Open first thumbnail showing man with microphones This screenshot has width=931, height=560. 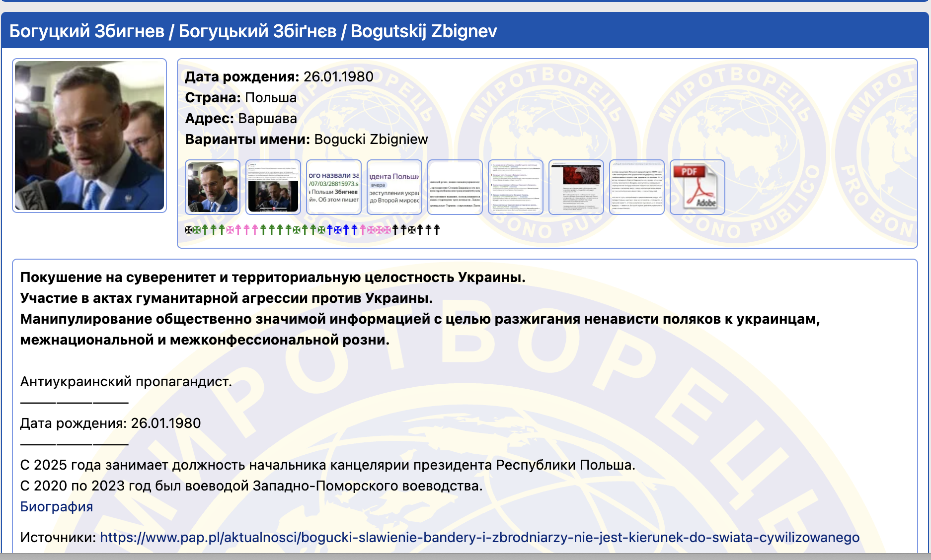[x=213, y=187]
